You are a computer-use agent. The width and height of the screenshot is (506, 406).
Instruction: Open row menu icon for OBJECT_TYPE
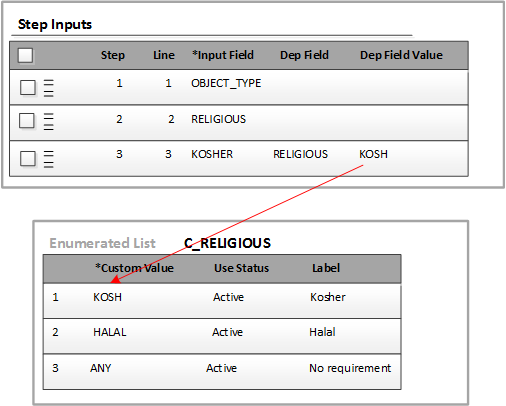tap(49, 88)
